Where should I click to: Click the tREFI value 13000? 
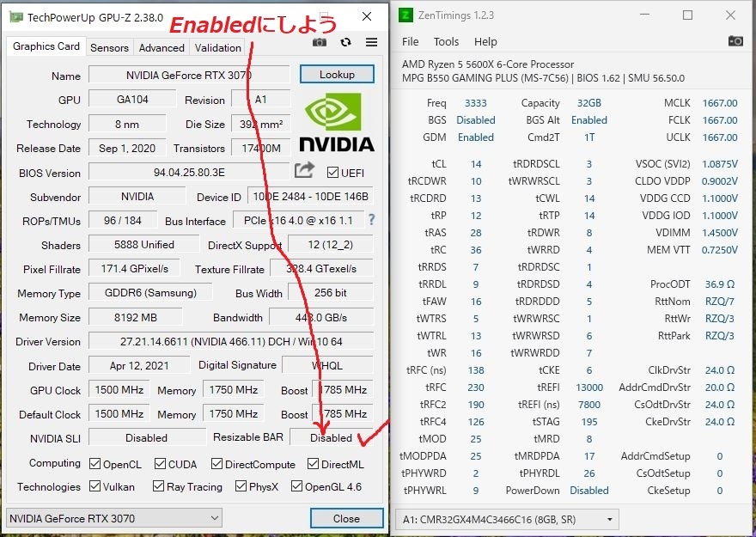[589, 387]
